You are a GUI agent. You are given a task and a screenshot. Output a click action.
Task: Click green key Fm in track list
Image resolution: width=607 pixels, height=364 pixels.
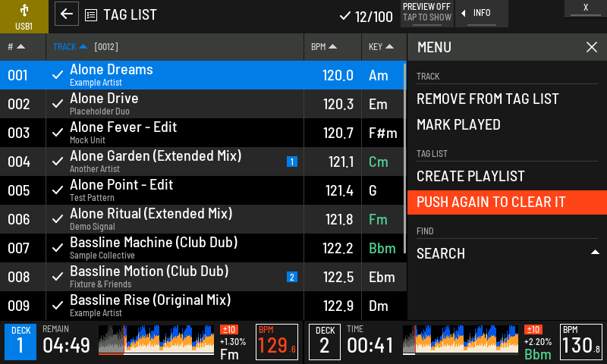[x=378, y=219]
